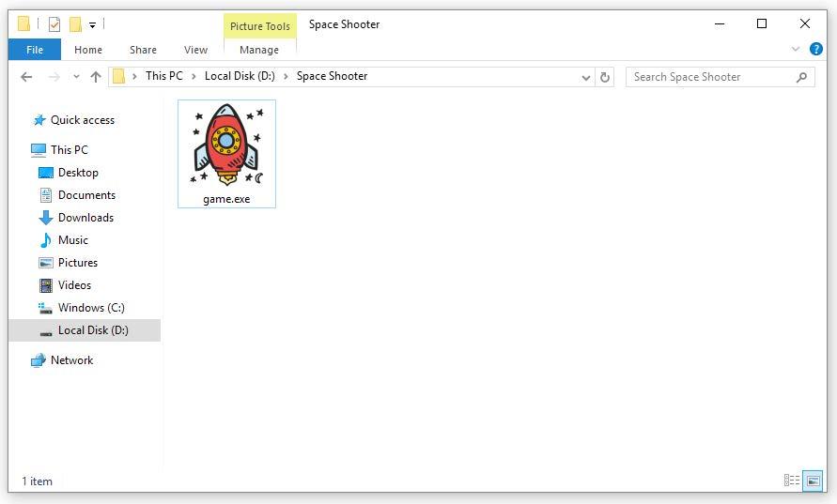Screen dimensions: 837x504
Task: Click the Pictures icon in sidebar
Action: point(46,263)
